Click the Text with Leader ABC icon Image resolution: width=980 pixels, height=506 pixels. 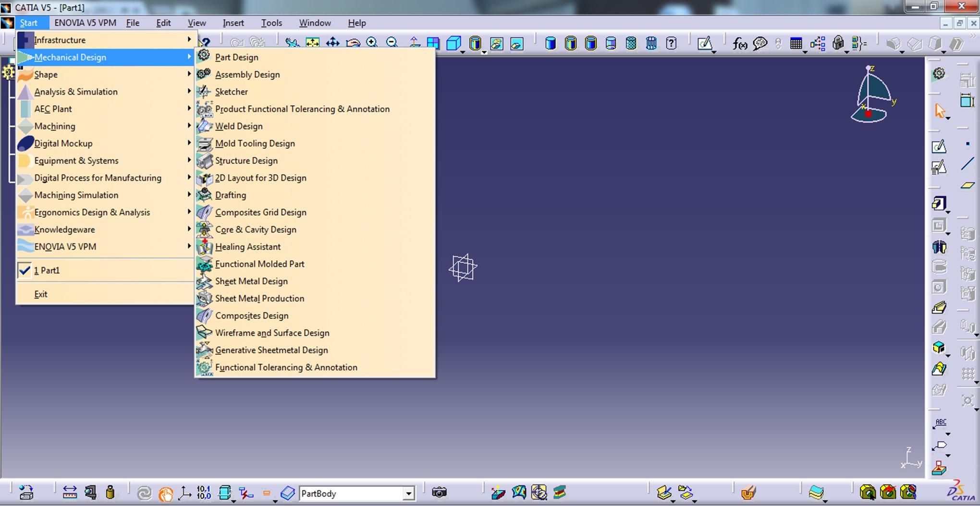pyautogui.click(x=940, y=423)
